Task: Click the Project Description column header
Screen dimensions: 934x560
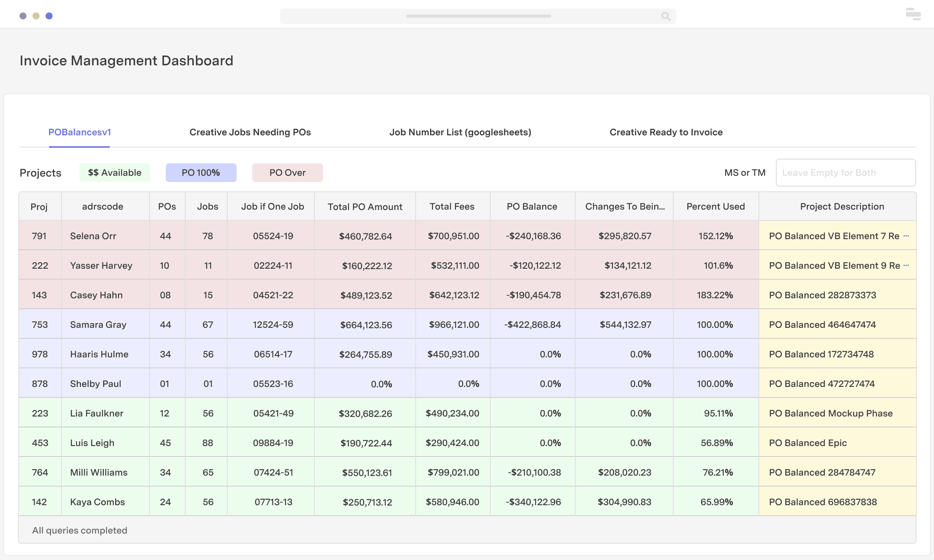Action: (x=842, y=206)
